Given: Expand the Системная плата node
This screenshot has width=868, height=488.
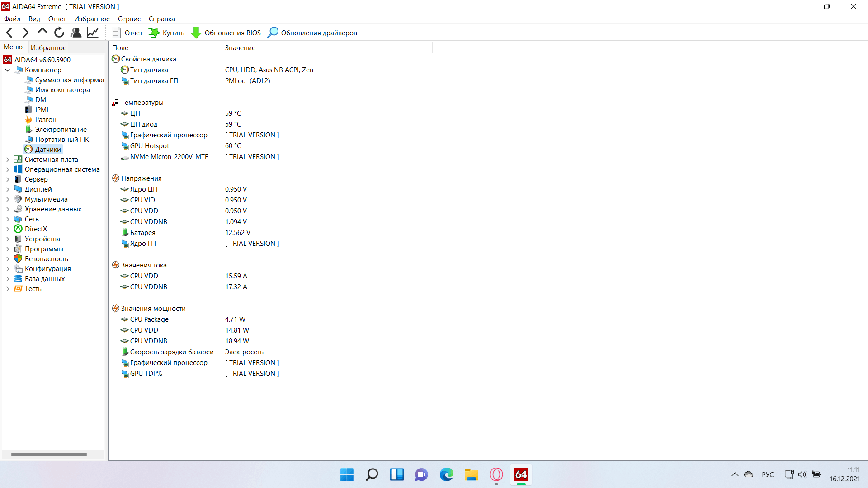Looking at the screenshot, I should coord(8,160).
